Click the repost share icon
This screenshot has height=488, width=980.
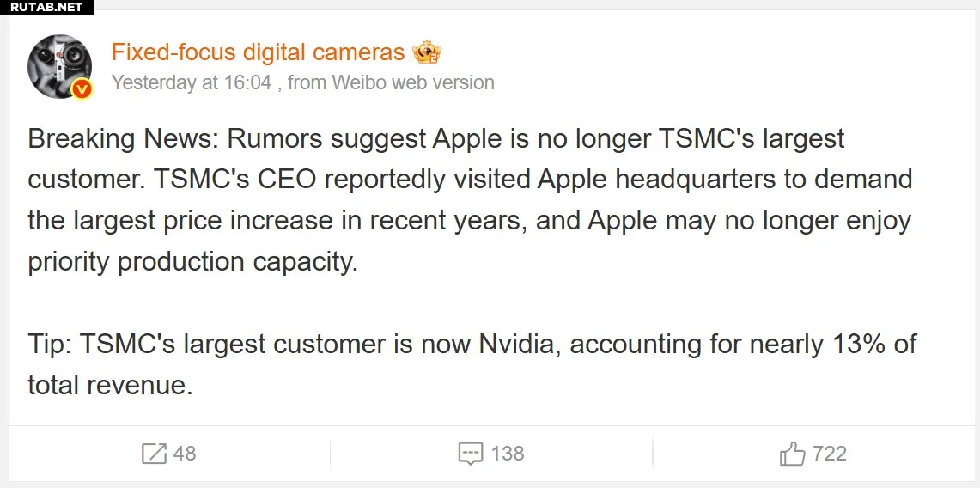[154, 453]
